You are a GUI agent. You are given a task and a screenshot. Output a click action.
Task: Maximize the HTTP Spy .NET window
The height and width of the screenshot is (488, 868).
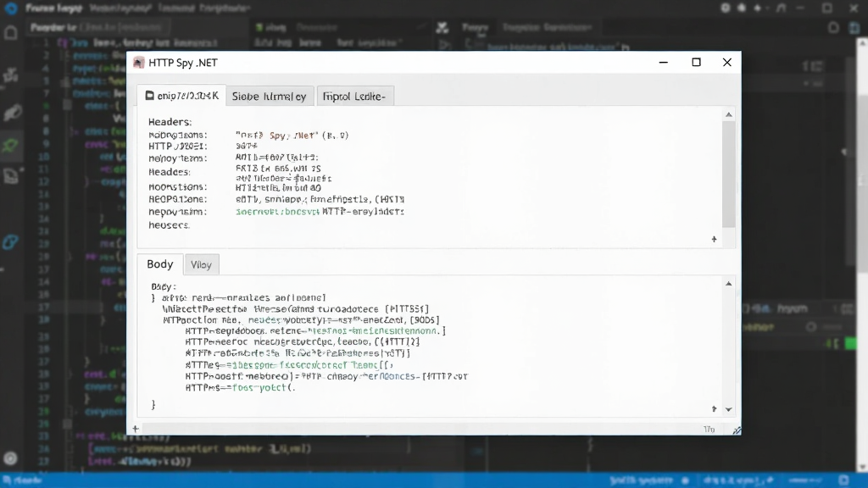click(697, 63)
